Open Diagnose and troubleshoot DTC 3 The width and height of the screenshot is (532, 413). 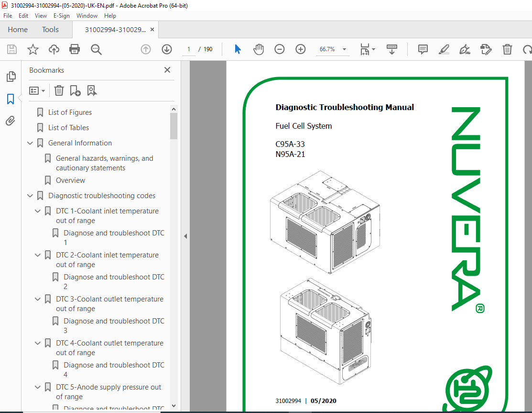click(114, 325)
